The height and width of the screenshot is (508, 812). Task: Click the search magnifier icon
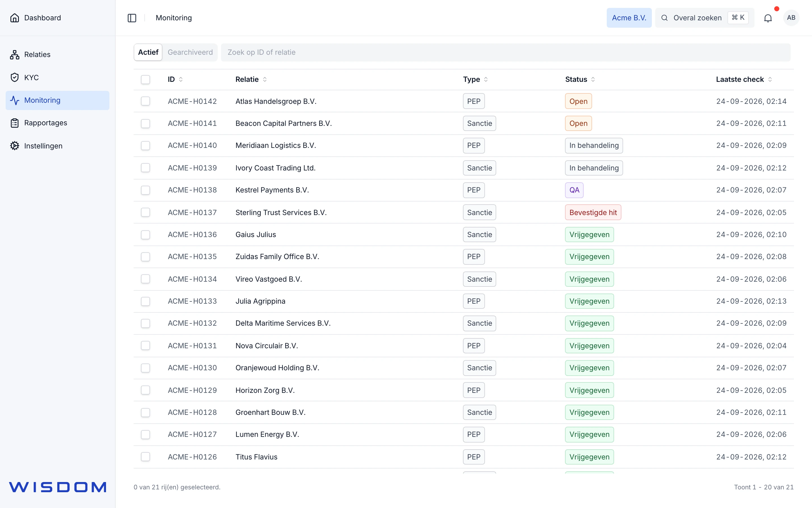pos(664,18)
